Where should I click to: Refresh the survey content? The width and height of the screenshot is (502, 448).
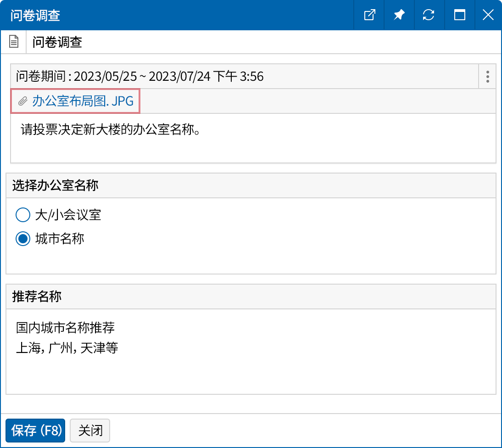pos(429,15)
